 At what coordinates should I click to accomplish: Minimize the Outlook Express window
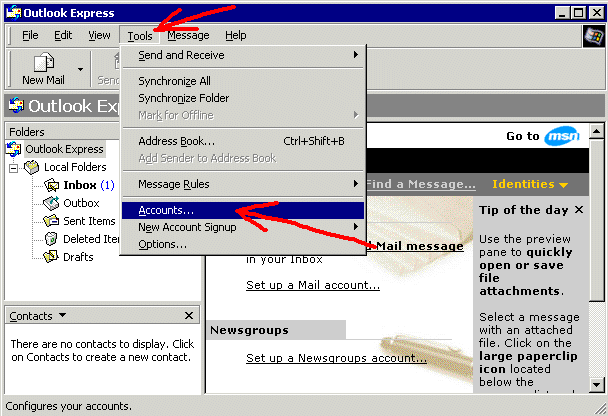pyautogui.click(x=562, y=13)
